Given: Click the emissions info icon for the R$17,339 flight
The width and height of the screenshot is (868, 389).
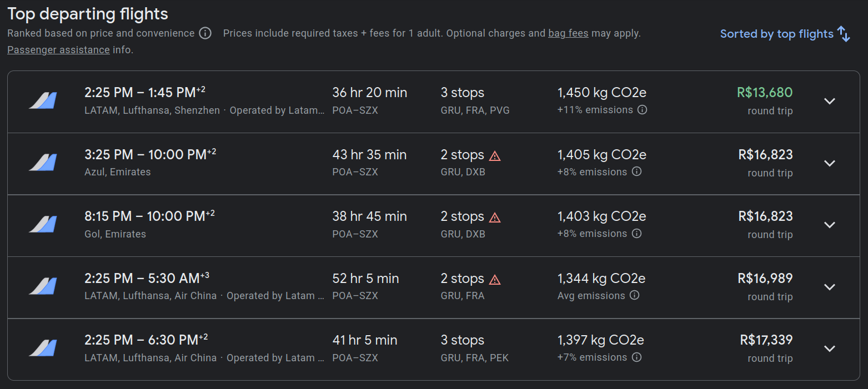Looking at the screenshot, I should [637, 357].
